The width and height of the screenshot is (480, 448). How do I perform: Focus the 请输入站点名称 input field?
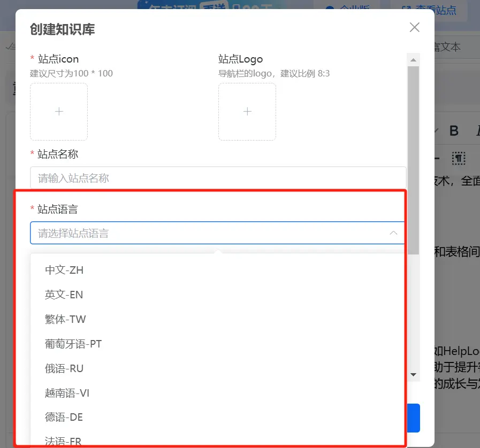[x=214, y=178]
